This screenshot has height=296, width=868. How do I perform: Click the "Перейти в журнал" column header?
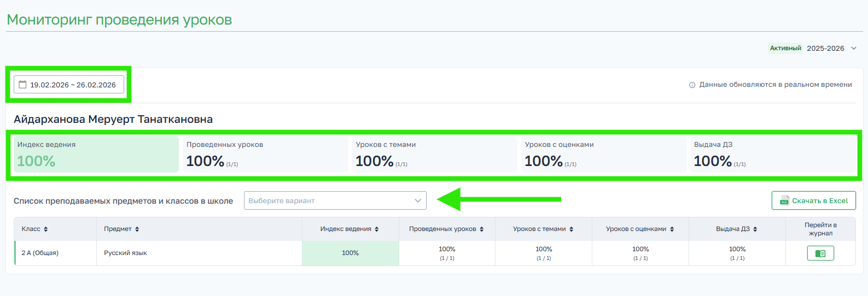(820, 229)
